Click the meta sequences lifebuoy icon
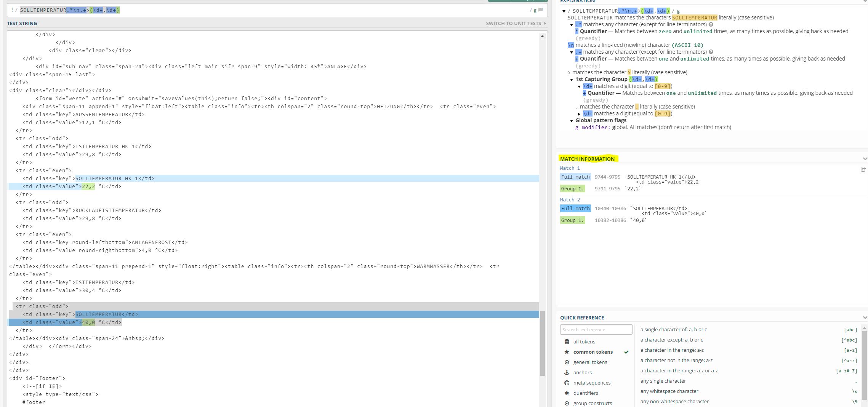The height and width of the screenshot is (407, 868). (567, 383)
